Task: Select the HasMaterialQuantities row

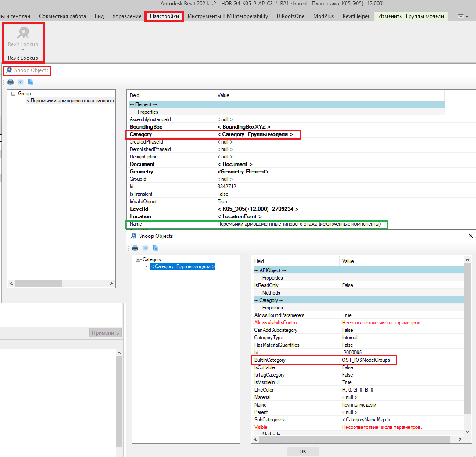Action: click(358, 345)
